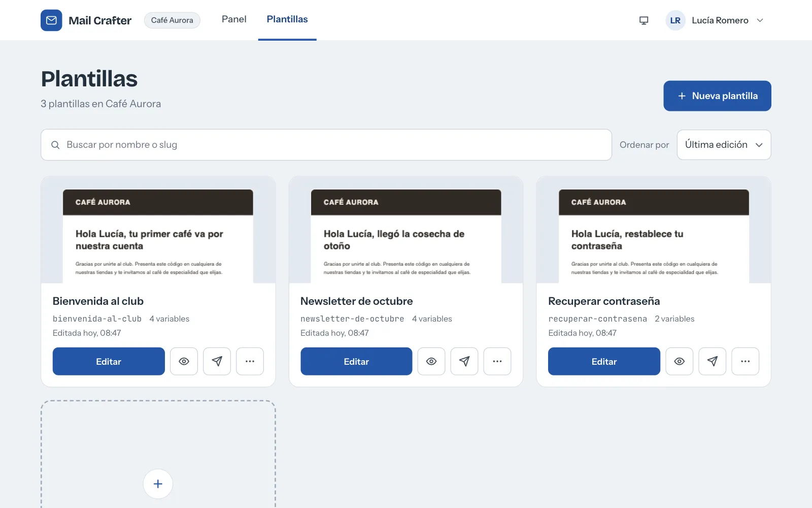
Task: Click the Mail Crafter envelope logo
Action: pos(51,20)
